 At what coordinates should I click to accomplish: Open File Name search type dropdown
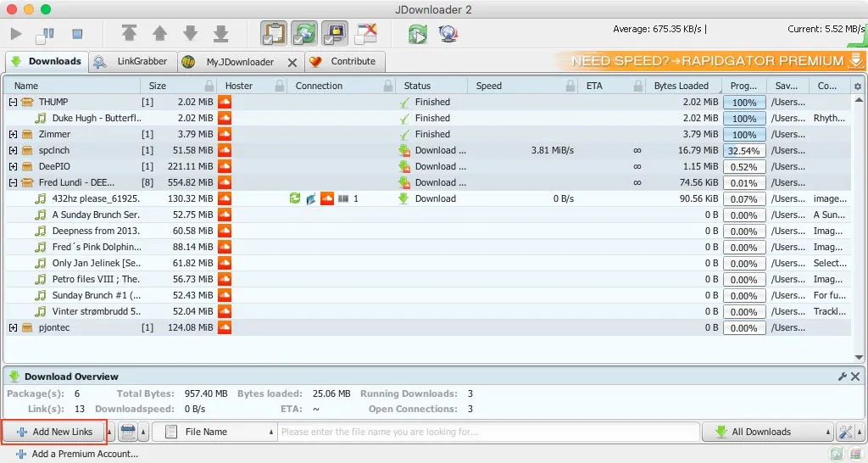[x=214, y=432]
